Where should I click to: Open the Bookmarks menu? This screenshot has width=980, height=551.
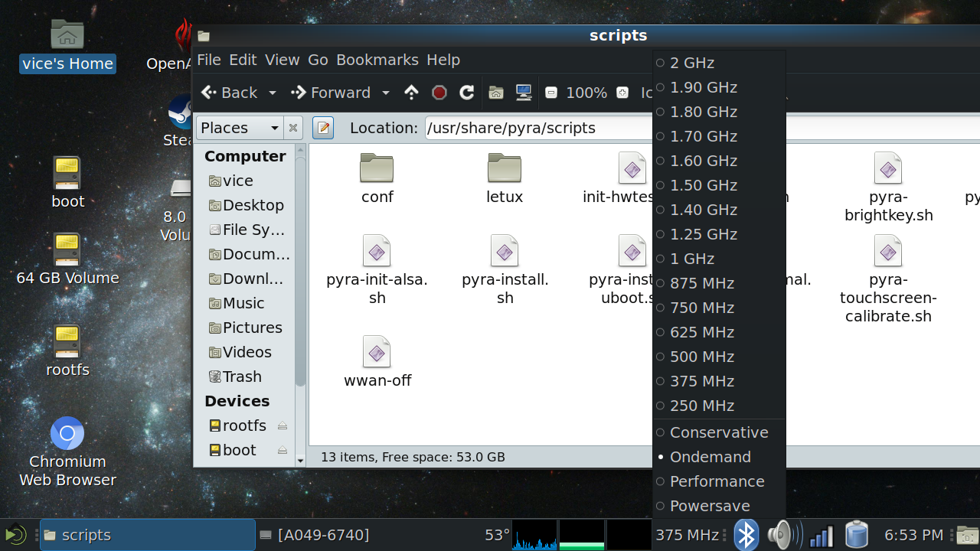coord(377,60)
